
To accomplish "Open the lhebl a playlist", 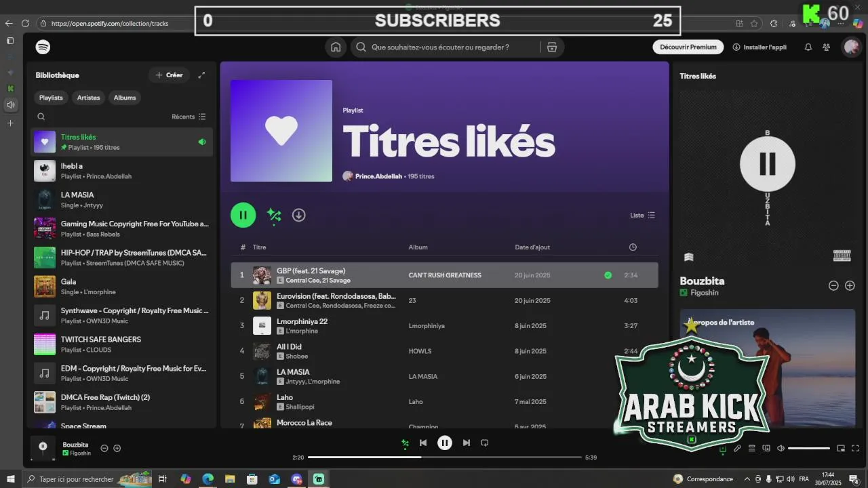I will (x=122, y=171).
